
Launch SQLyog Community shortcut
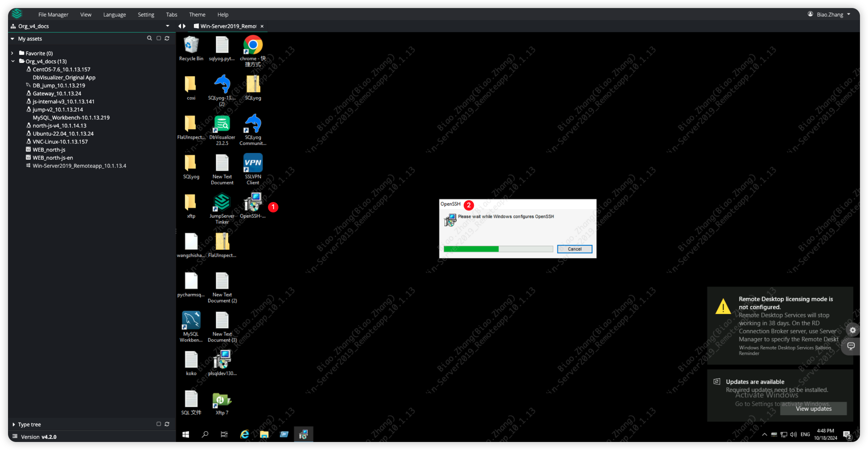coord(253,130)
